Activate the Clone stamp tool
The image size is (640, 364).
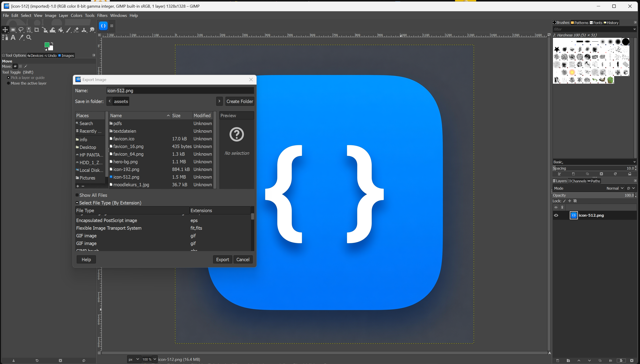(84, 30)
